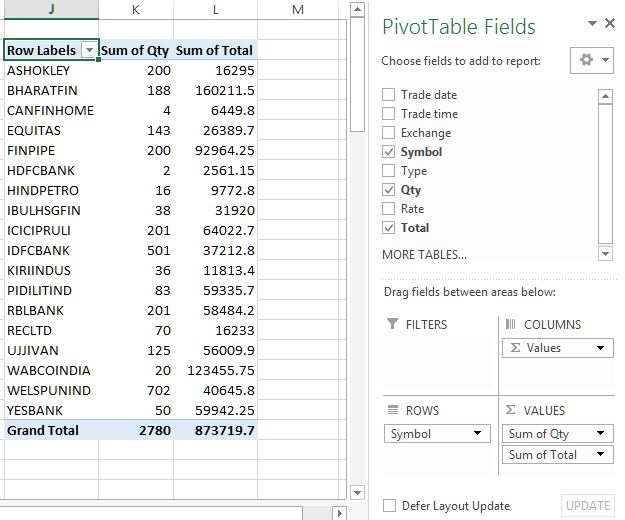
Task: Select the PIDILITIND row label
Action: pos(51,290)
